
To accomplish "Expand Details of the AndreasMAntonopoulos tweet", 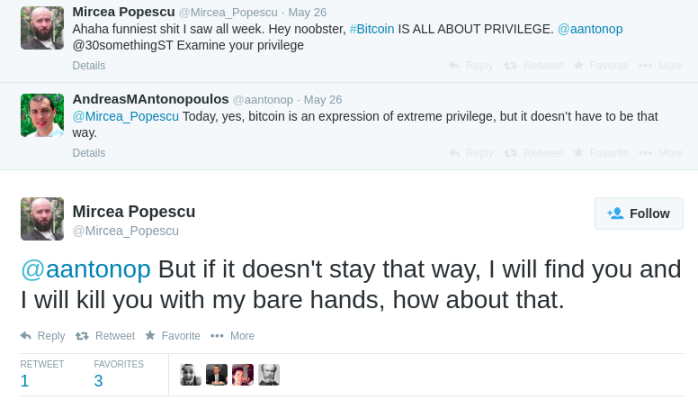I will 88,153.
